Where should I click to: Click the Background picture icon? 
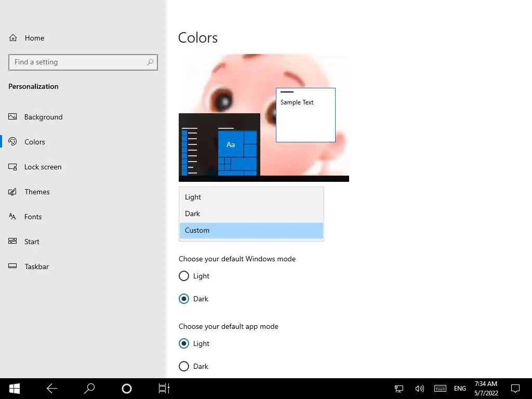12,117
